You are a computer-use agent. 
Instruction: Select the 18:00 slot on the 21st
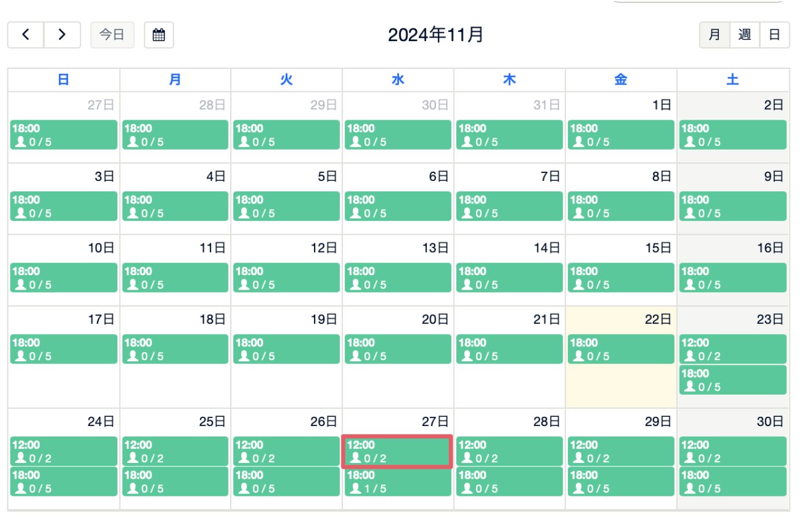[x=509, y=349]
